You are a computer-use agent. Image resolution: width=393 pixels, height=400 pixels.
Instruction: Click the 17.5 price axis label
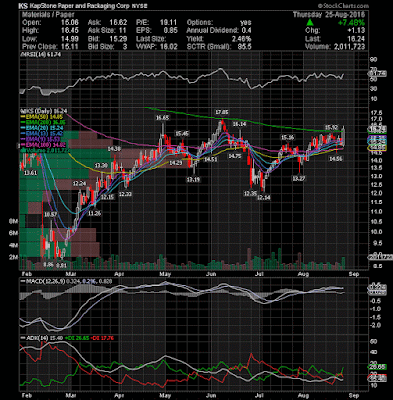[376, 113]
